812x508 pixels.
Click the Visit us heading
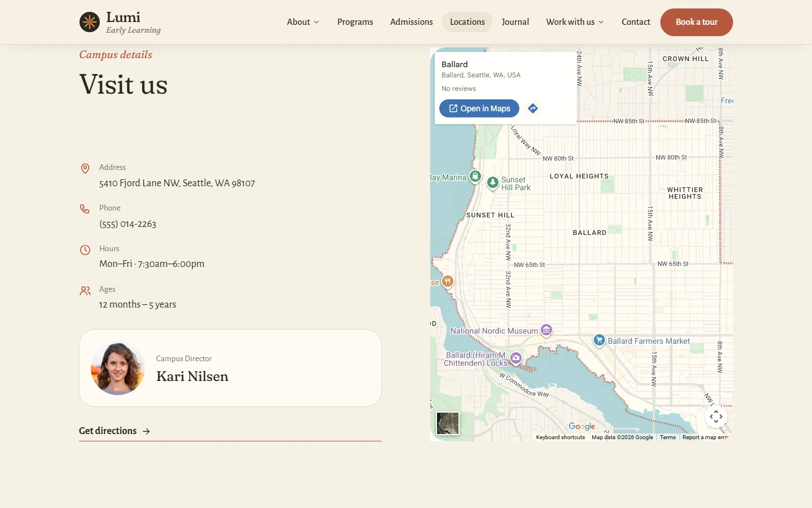pyautogui.click(x=123, y=85)
